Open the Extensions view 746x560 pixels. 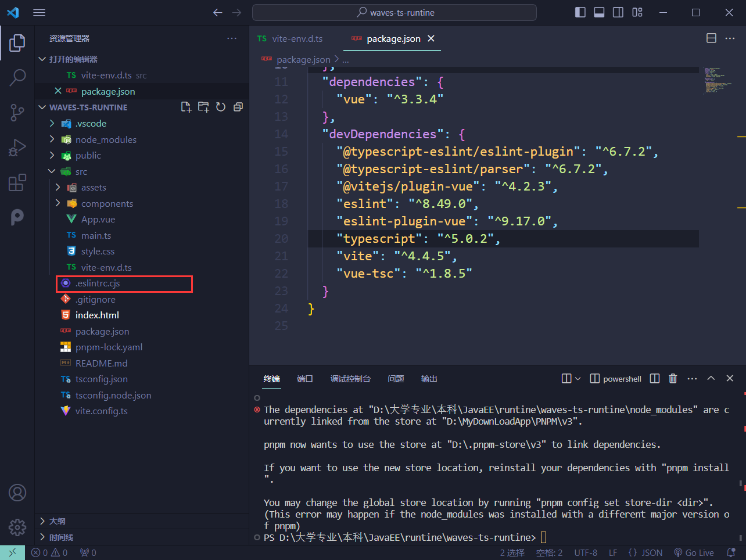tap(17, 182)
